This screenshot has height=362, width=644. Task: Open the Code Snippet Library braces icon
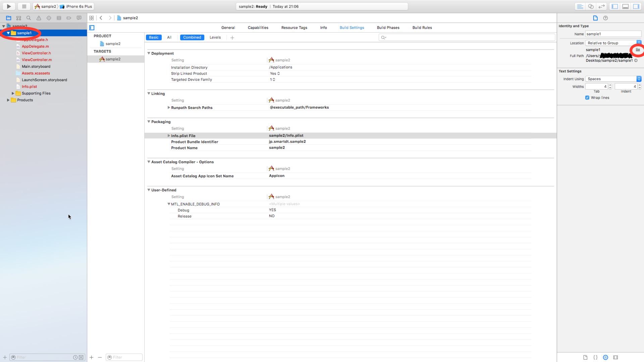[x=596, y=357]
